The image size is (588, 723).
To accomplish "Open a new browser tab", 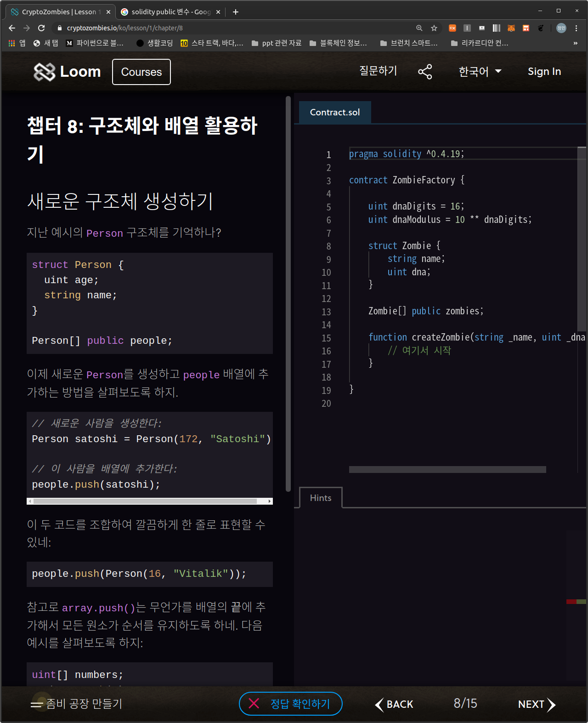I will (236, 12).
